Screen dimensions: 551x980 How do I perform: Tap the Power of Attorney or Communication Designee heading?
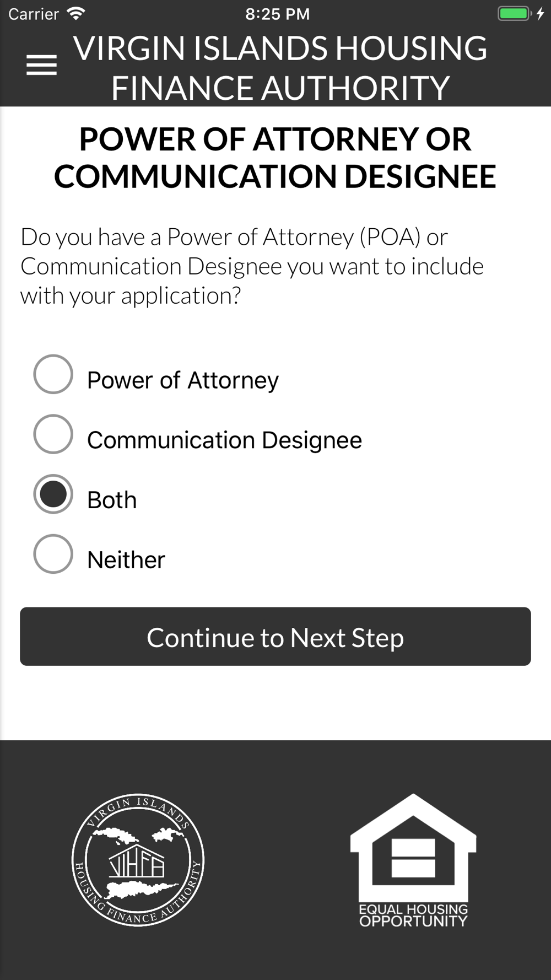coord(275,158)
